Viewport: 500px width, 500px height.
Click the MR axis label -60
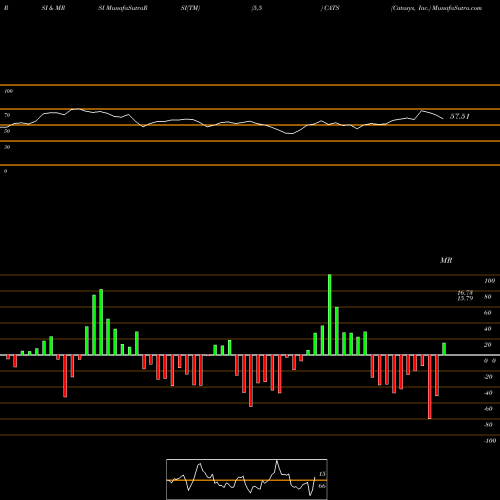click(488, 409)
